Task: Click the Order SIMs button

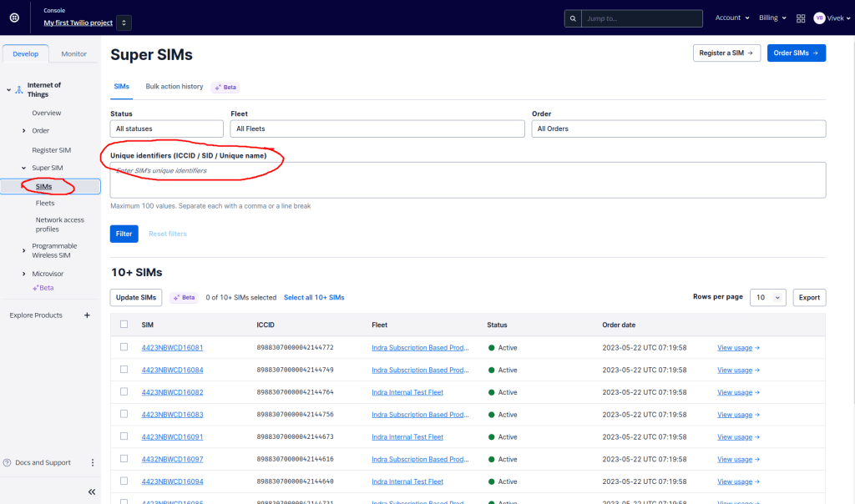Action: coord(796,53)
